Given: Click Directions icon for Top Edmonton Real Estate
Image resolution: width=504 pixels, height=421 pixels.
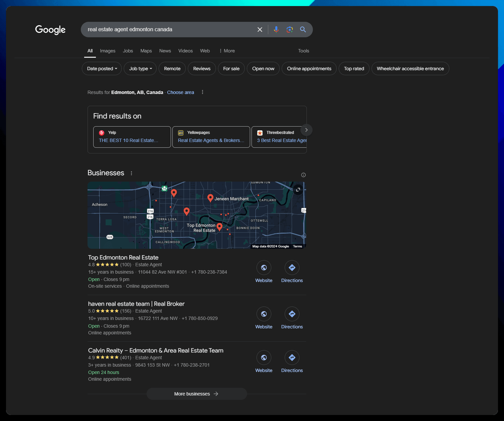Looking at the screenshot, I should point(292,268).
